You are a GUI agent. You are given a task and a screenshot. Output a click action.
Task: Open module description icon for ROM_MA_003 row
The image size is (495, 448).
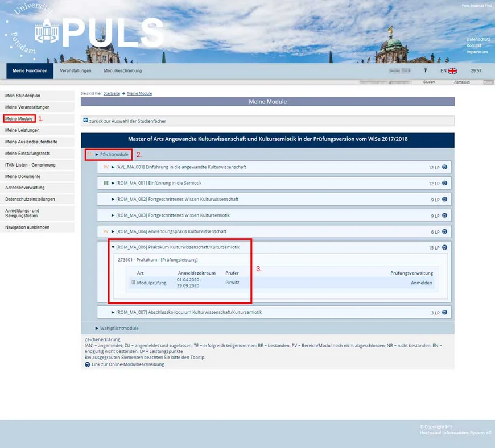(x=444, y=215)
